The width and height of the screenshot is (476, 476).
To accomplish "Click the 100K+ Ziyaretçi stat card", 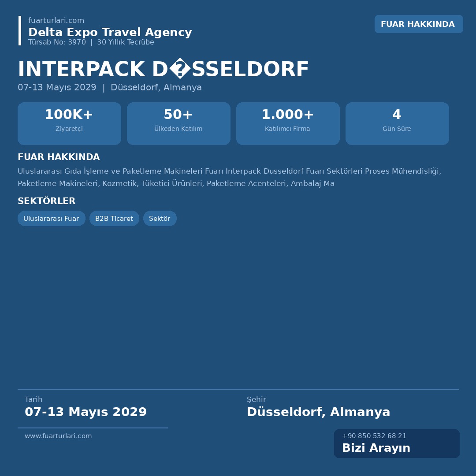I will click(x=69, y=123).
